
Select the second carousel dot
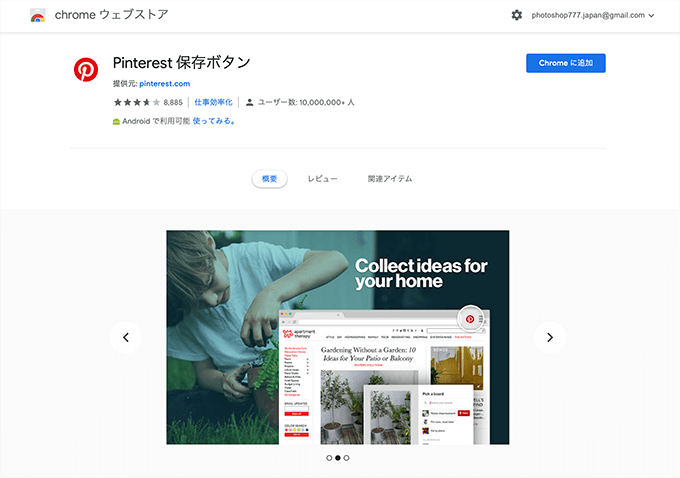(338, 458)
